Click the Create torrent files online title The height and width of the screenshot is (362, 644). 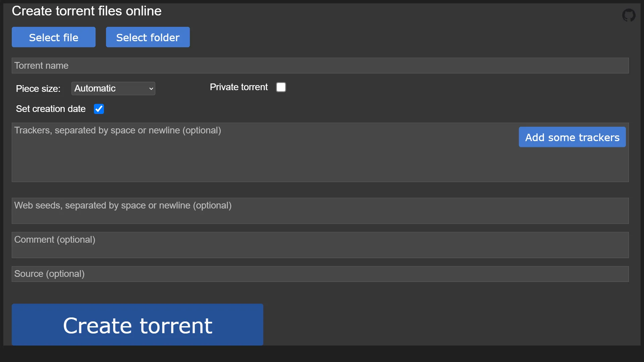tap(87, 11)
